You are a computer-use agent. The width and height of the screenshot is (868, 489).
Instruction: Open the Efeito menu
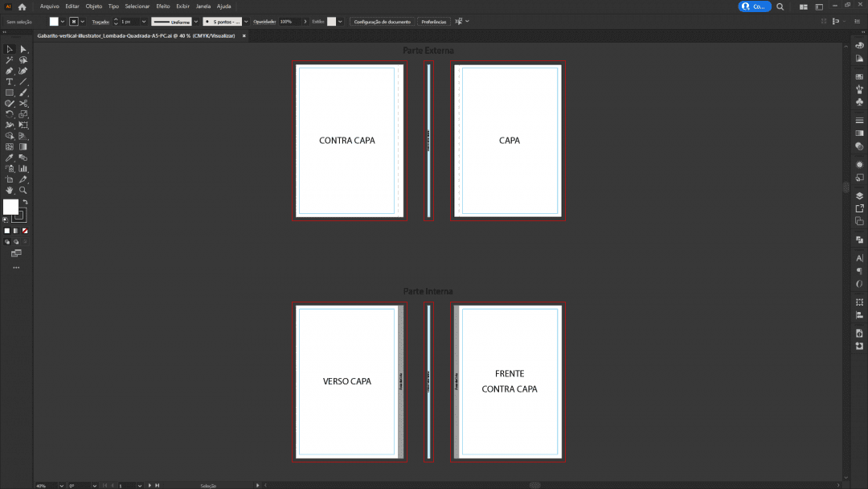point(163,6)
